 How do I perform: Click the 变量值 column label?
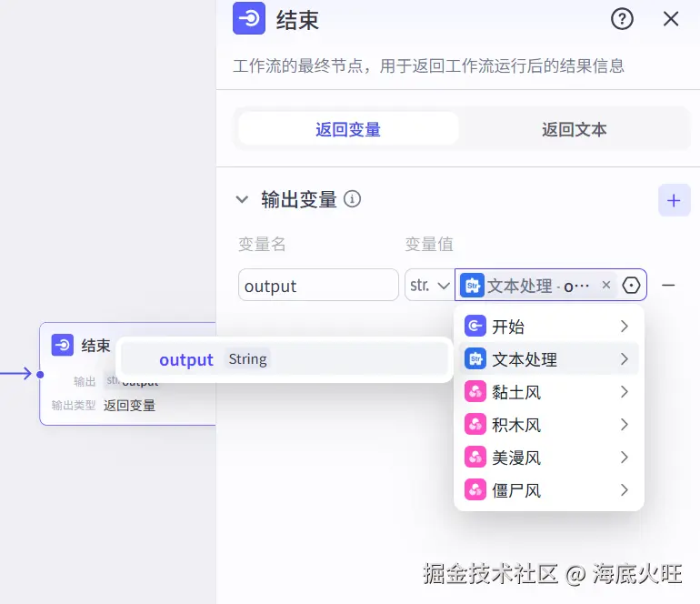[429, 245]
